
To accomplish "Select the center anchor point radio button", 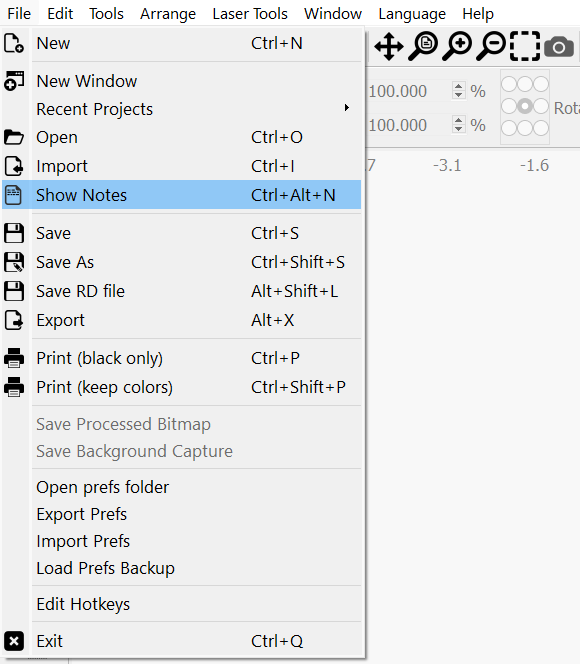I will point(525,106).
